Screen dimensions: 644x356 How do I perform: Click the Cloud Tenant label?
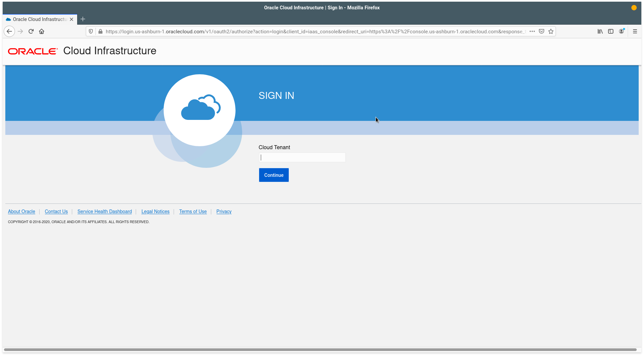[274, 147]
